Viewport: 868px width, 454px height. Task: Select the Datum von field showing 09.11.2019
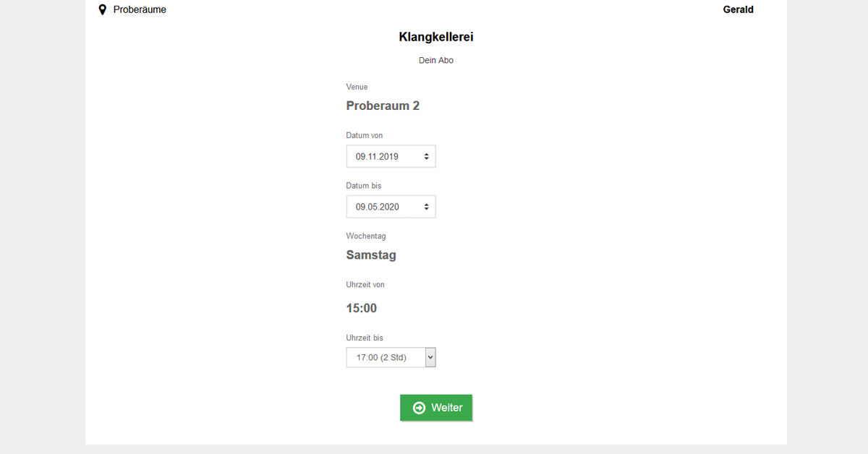391,156
